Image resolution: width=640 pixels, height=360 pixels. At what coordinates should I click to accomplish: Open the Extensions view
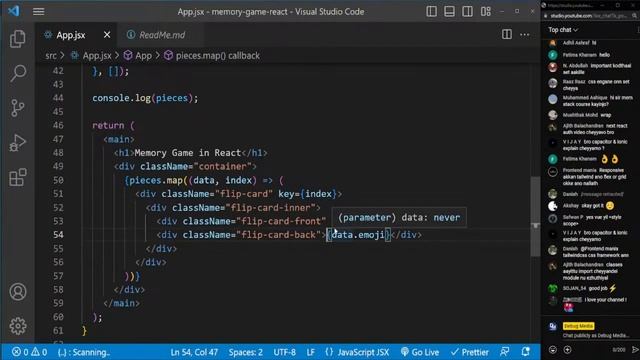pos(18,178)
